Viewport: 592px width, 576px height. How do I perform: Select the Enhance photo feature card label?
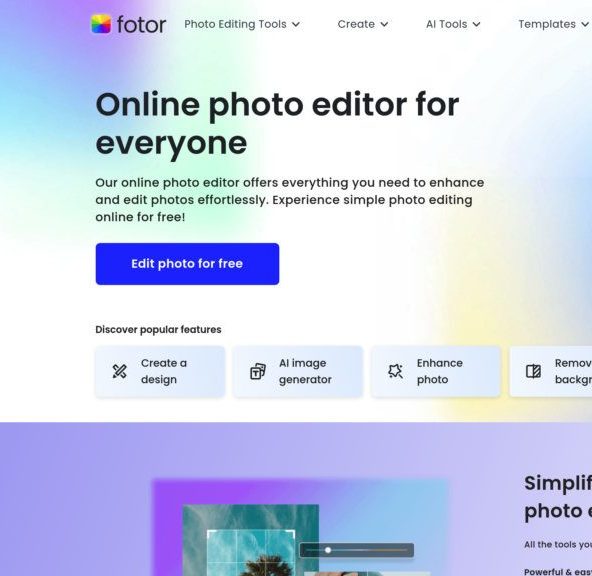pos(440,371)
